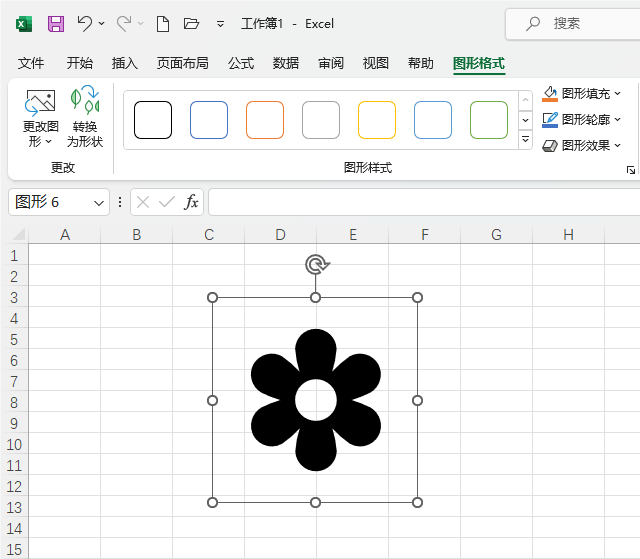The image size is (640, 559).
Task: Open the Insert ribbon tab
Action: 125,63
